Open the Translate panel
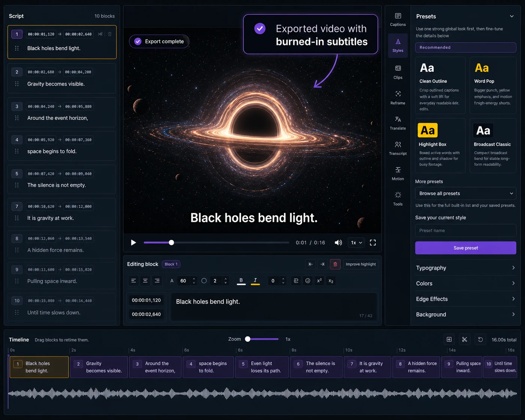 398,123
